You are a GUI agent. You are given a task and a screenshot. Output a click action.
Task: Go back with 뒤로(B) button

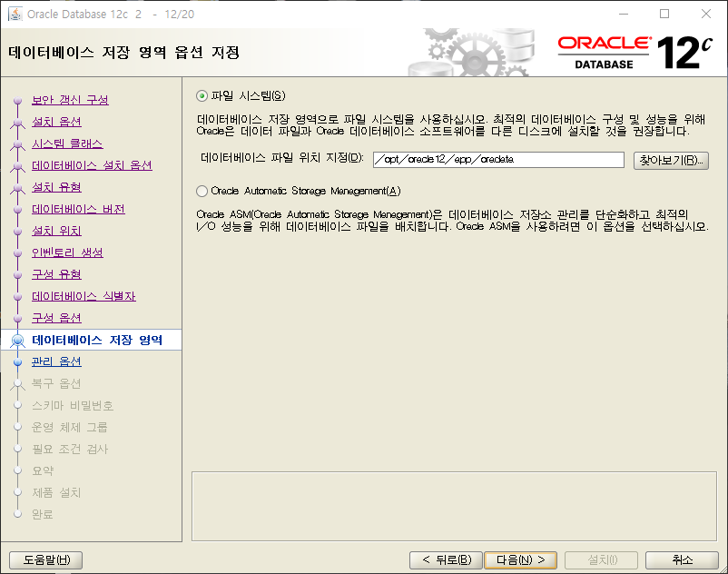tap(447, 560)
